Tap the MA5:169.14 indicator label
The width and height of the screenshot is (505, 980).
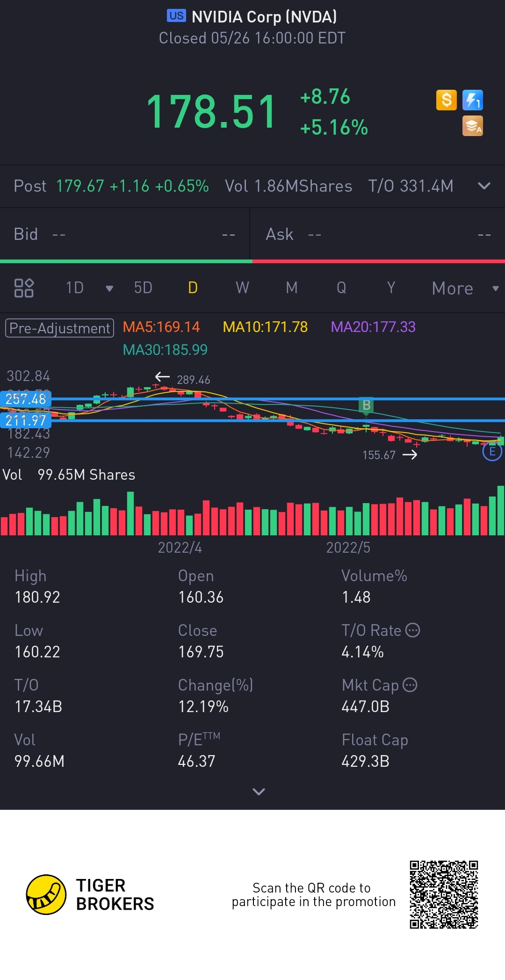coord(161,327)
